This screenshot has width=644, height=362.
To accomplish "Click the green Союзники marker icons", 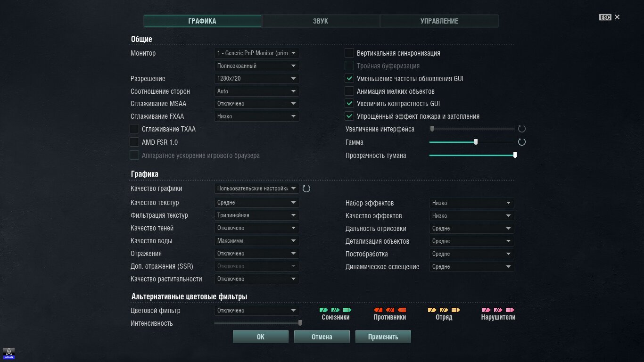I will pyautogui.click(x=336, y=310).
